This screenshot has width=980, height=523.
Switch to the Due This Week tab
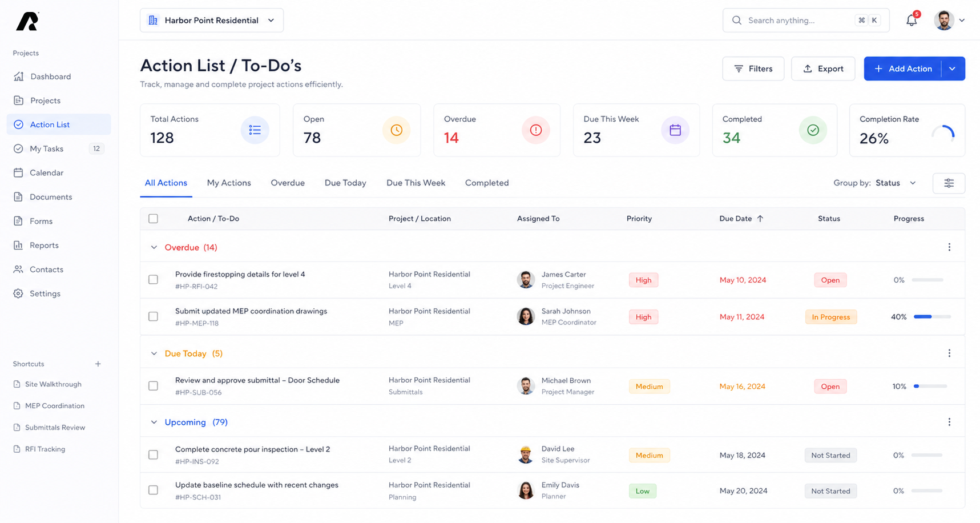coord(416,183)
